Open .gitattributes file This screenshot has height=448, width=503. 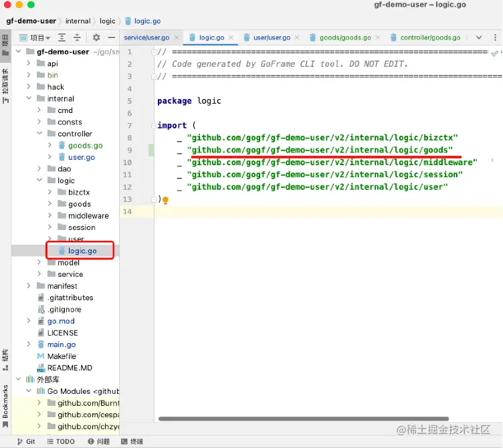pos(70,298)
